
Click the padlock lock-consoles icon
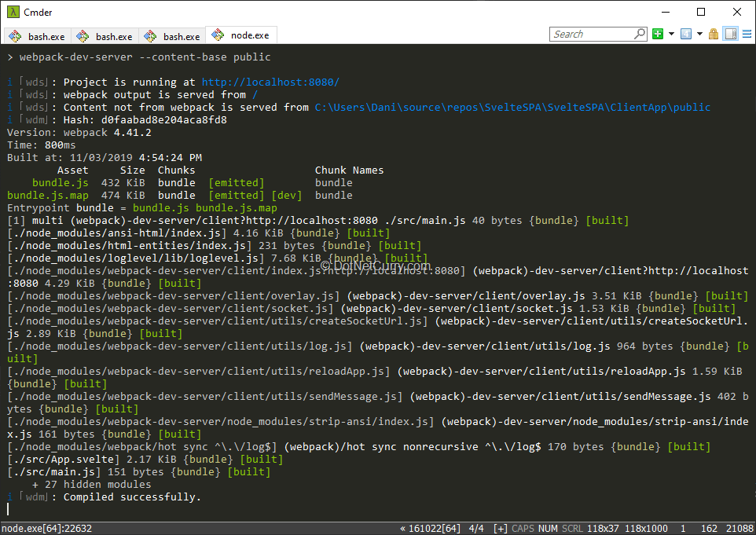pos(714,34)
